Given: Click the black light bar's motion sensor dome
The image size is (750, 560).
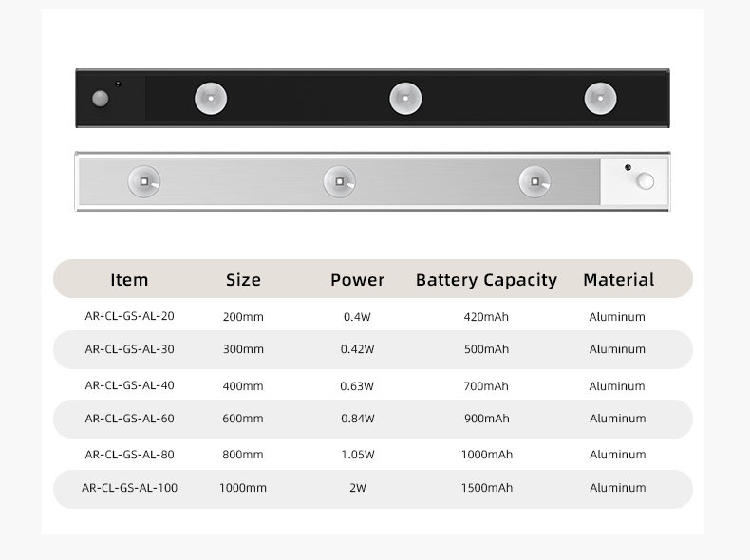Looking at the screenshot, I should (x=101, y=99).
